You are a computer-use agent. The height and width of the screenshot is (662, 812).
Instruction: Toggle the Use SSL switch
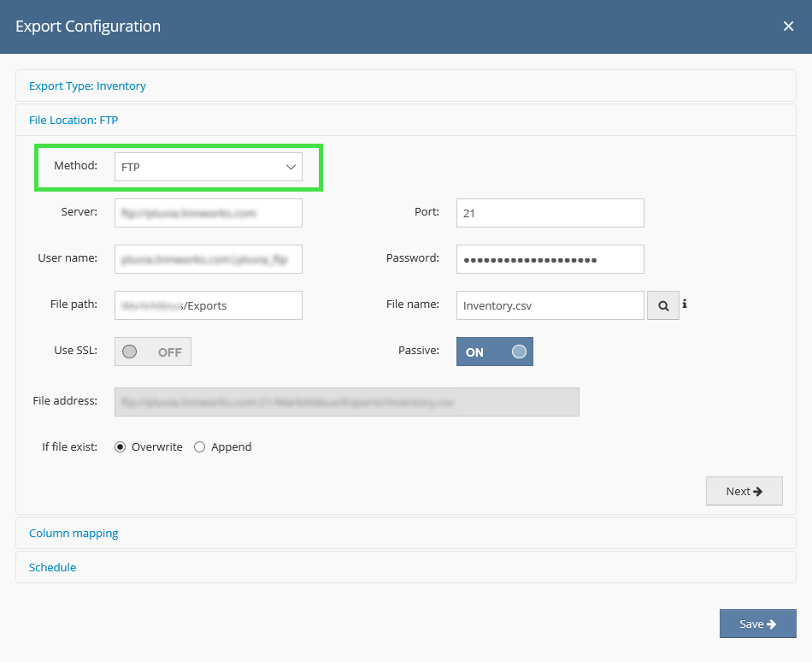click(153, 352)
